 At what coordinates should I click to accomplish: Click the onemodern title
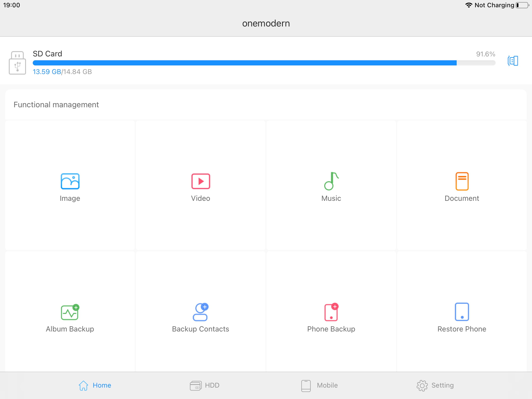pos(266,23)
